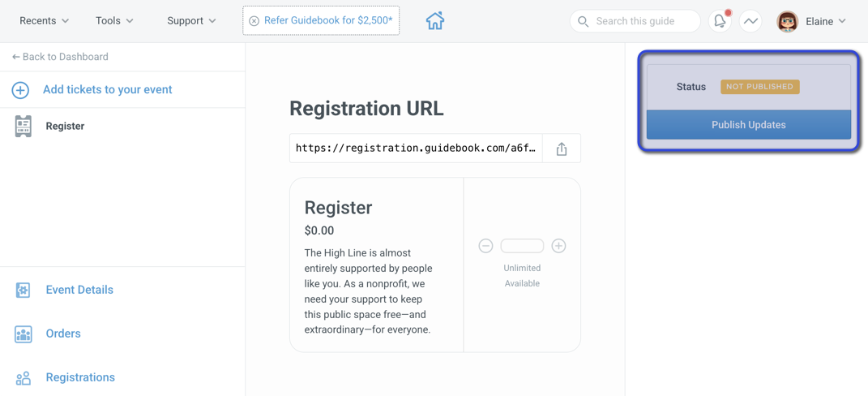This screenshot has width=868, height=396.
Task: Open Event Details via its icon
Action: tap(24, 290)
